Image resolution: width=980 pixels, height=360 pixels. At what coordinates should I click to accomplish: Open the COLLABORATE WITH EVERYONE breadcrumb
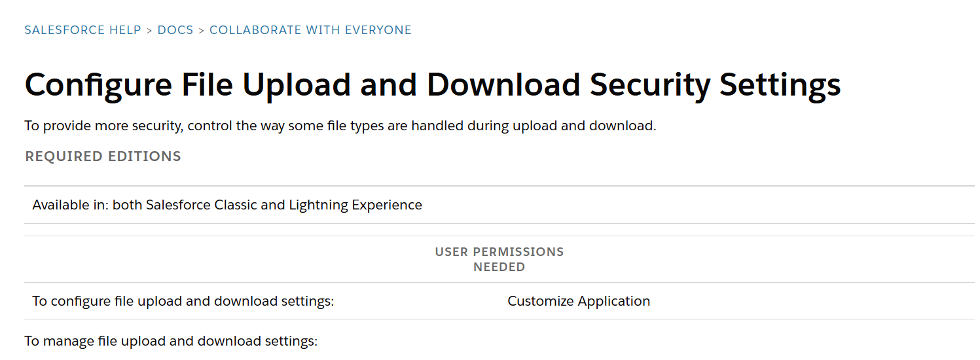click(310, 30)
